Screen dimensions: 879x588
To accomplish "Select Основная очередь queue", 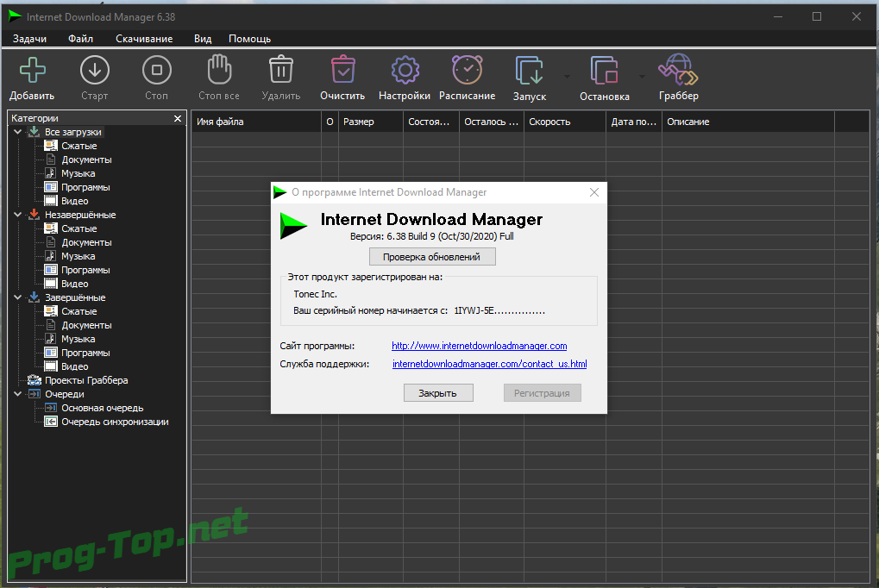I will click(102, 408).
